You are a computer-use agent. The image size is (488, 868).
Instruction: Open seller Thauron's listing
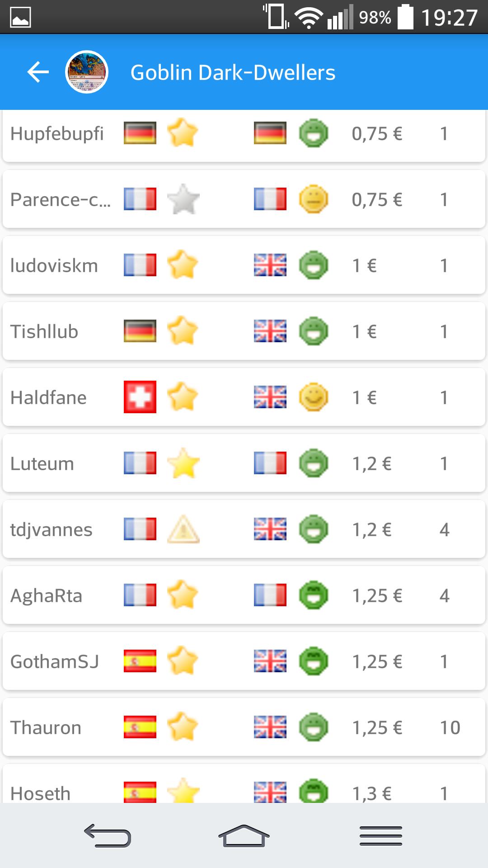[x=46, y=728]
